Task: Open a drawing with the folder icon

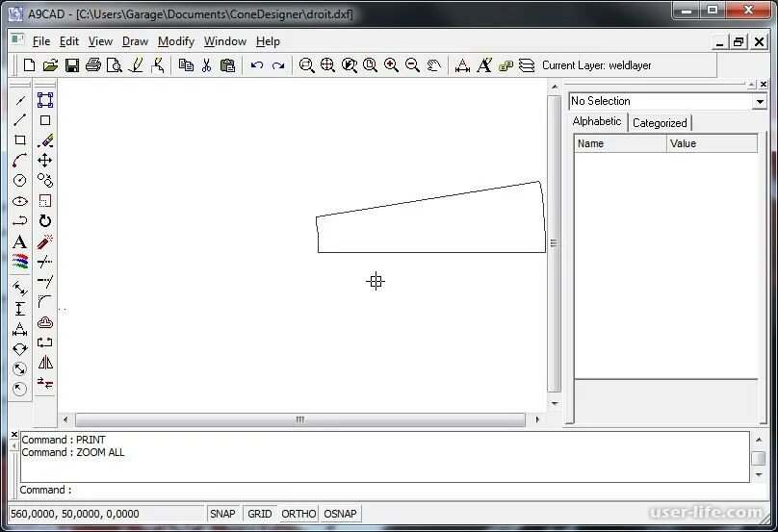Action: click(51, 65)
